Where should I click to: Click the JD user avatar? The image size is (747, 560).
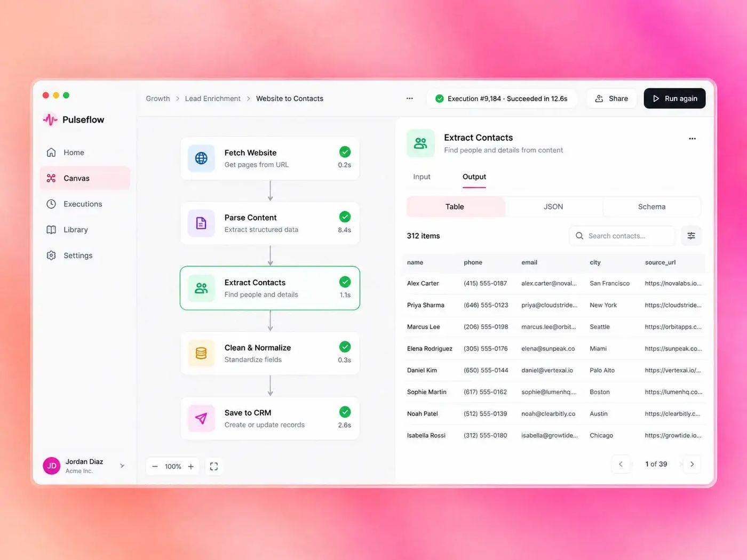click(52, 466)
